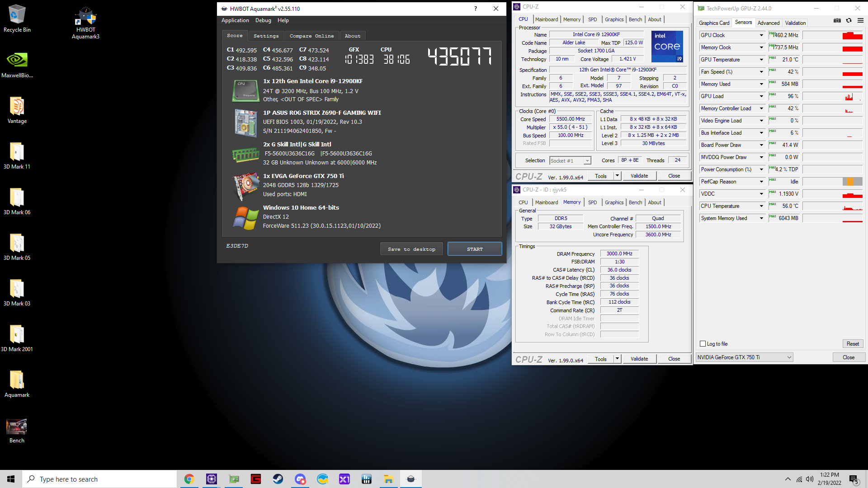This screenshot has height=488, width=868.
Task: Open the 3D Mark 06 folder
Action: point(17,202)
